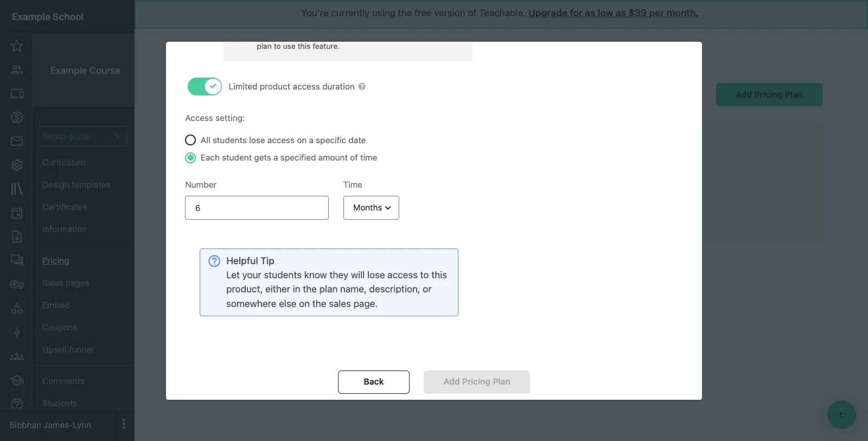
Task: Open the Months time dropdown
Action: 371,208
